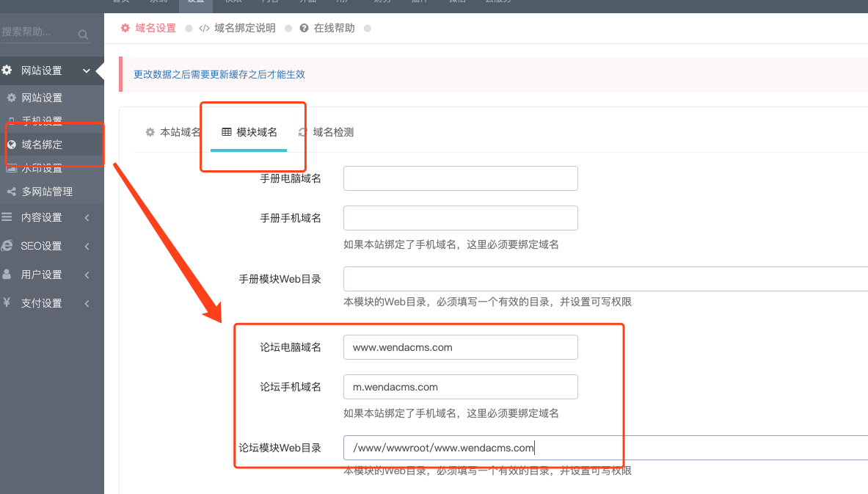The height and width of the screenshot is (494, 868).
Task: Expand the 内容设置 sidebar section
Action: (x=87, y=218)
